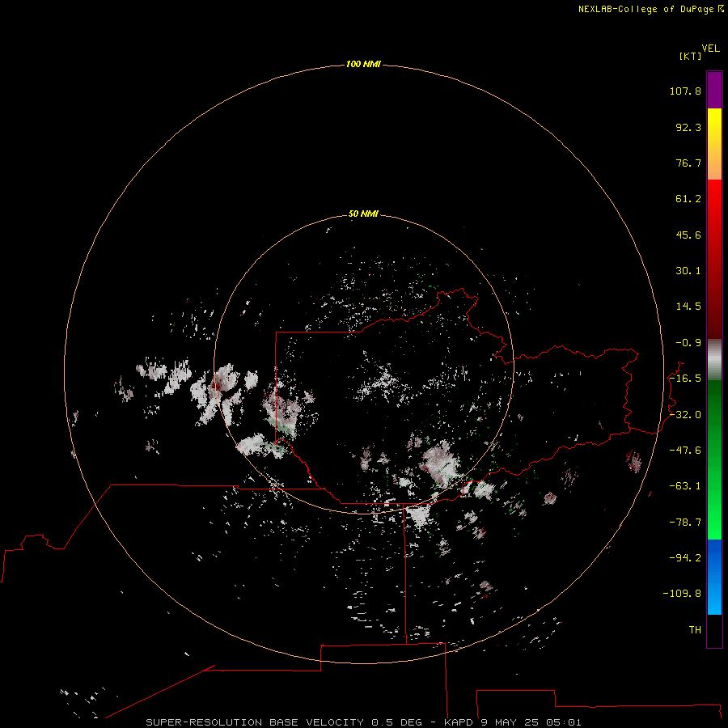Click the -16.5 legend value
Screen dimensions: 728x728
point(685,379)
